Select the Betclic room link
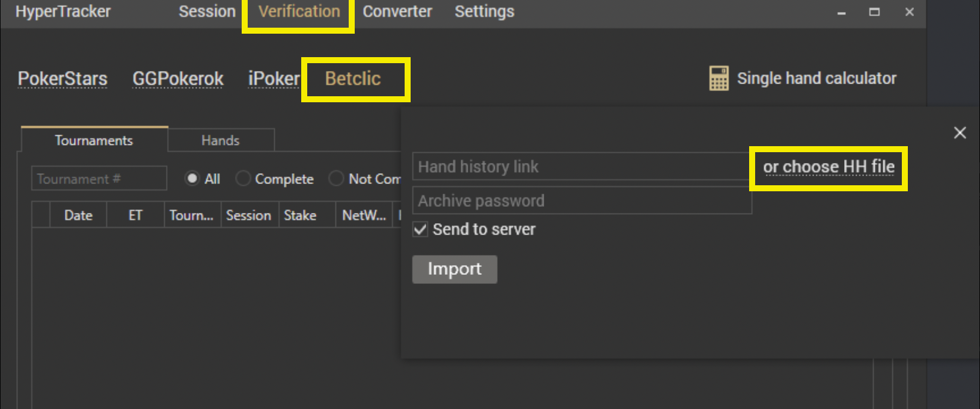 coord(353,79)
